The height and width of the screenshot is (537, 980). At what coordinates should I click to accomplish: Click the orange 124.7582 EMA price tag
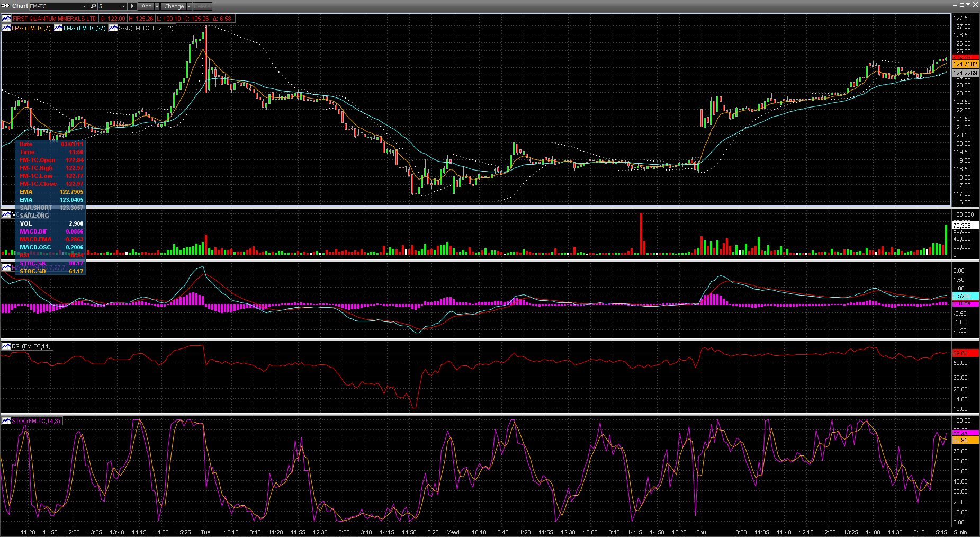pyautogui.click(x=965, y=64)
